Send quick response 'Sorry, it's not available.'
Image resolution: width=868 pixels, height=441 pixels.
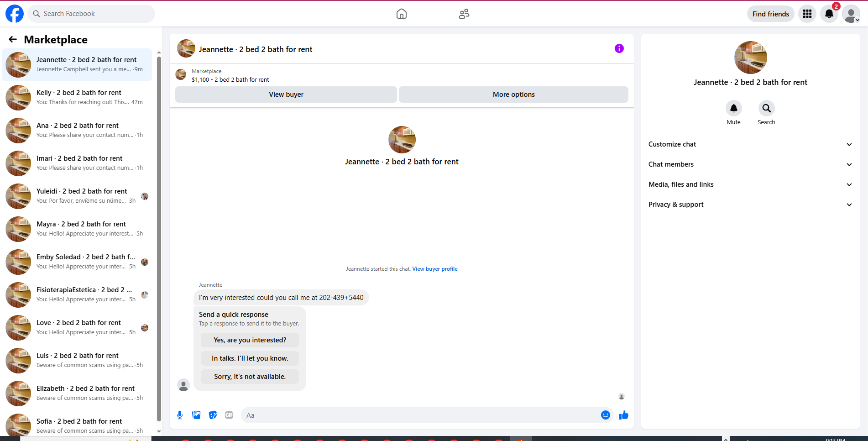[250, 377]
